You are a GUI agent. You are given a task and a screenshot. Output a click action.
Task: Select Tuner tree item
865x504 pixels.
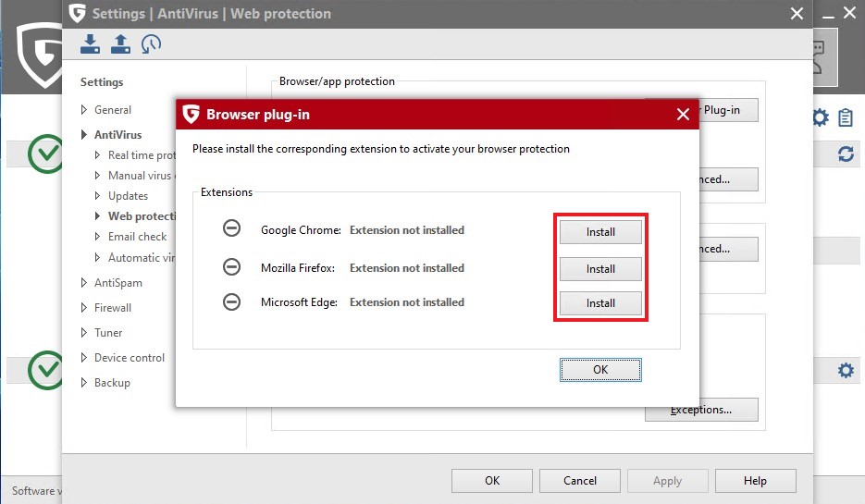pos(108,333)
